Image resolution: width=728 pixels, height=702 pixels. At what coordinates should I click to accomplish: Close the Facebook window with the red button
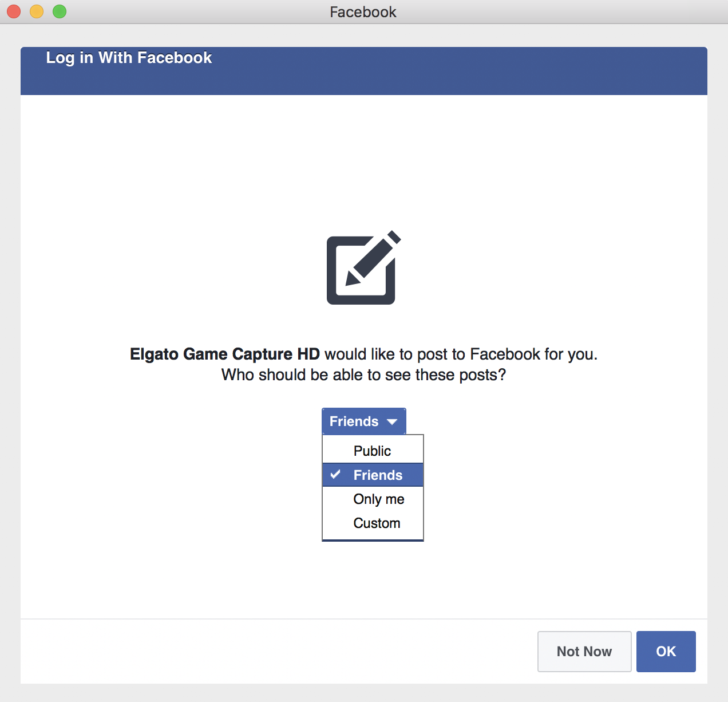tap(14, 11)
